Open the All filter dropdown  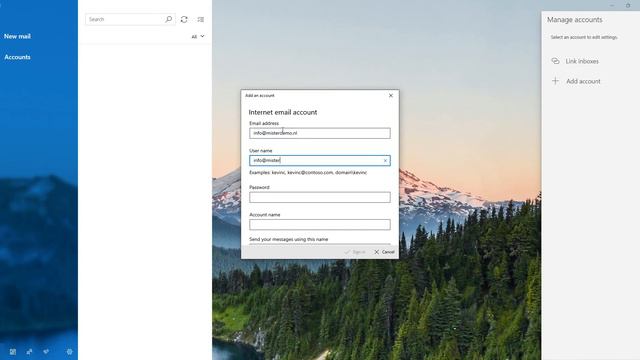point(198,36)
